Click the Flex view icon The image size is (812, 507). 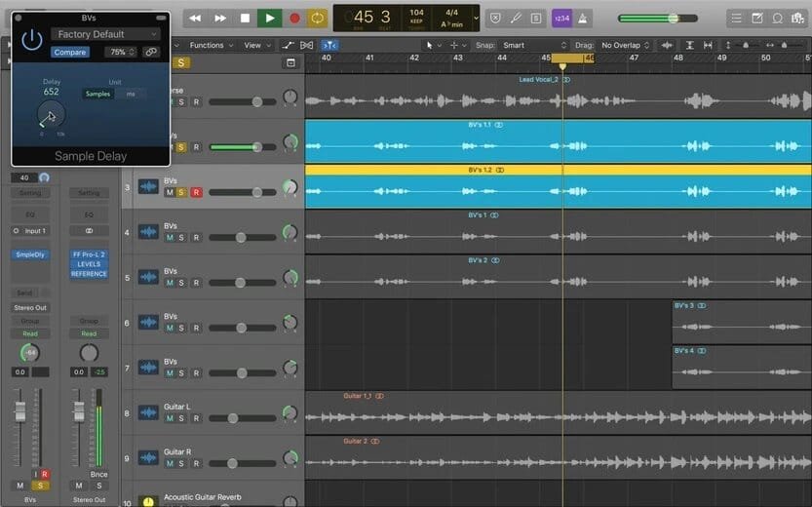click(x=306, y=46)
